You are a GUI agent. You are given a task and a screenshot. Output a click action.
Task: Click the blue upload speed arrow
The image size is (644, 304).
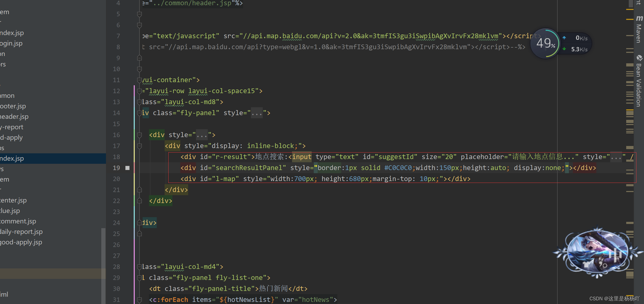point(564,38)
